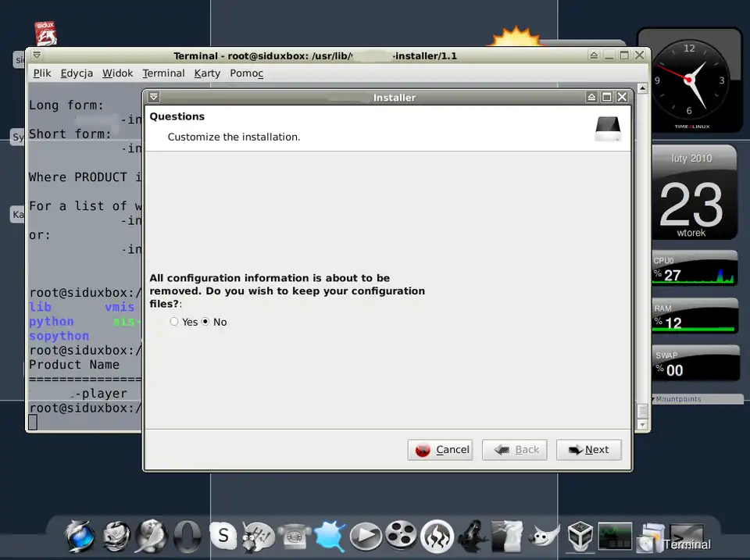This screenshot has width=750, height=560.
Task: Open the Karty menu
Action: (207, 73)
